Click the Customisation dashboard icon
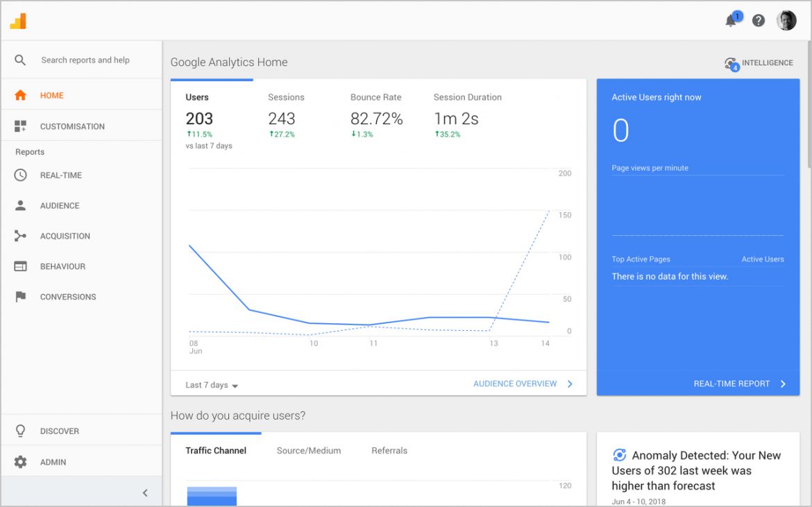The image size is (812, 507). coord(20,126)
